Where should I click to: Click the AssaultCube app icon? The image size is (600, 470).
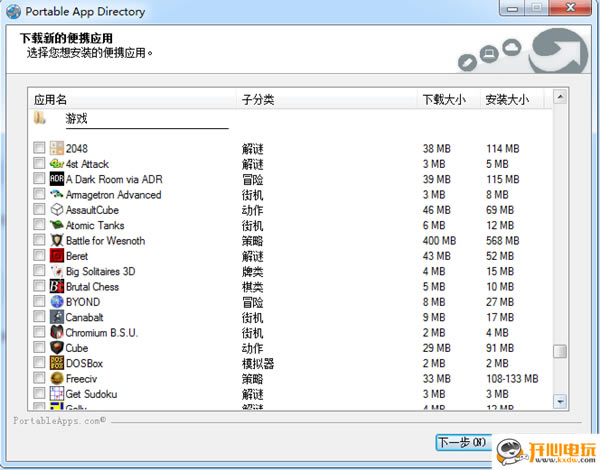[57, 210]
